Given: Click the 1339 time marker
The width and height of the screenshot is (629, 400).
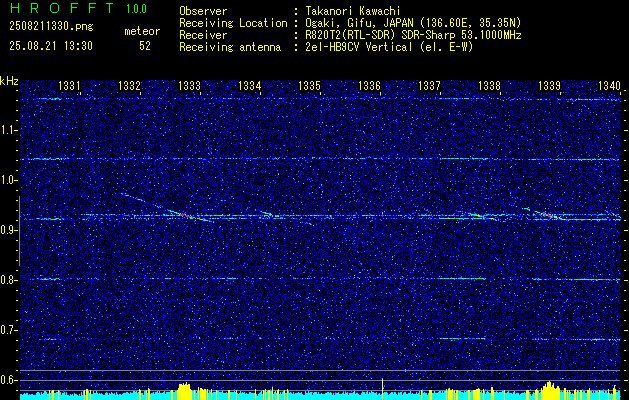Looking at the screenshot, I should (x=550, y=85).
